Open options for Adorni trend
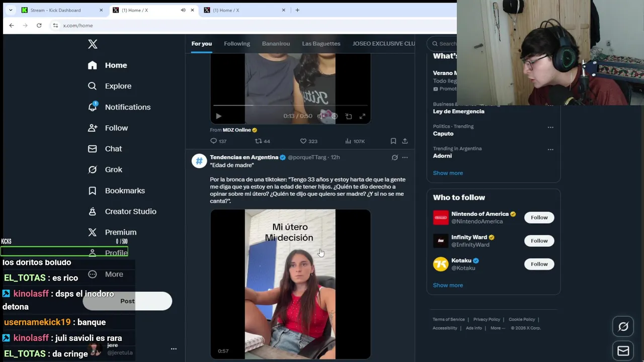Screen dimensions: 644x362 point(550,149)
